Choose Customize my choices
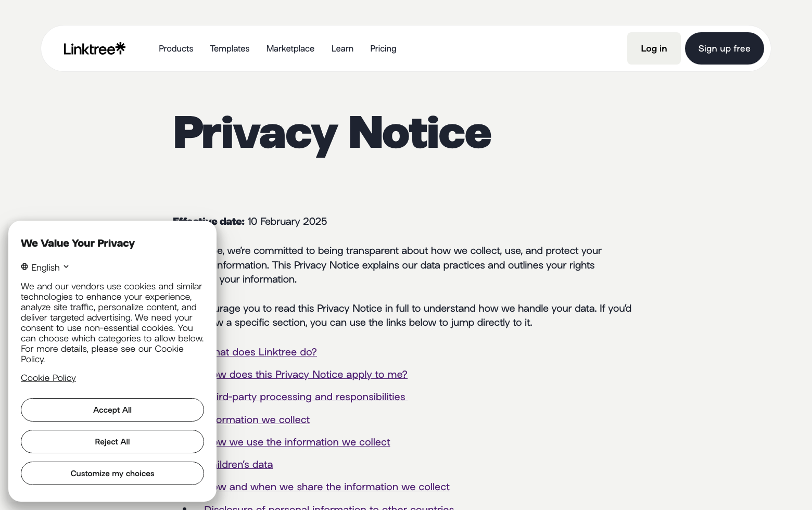Viewport: 812px width, 510px height. click(x=112, y=474)
